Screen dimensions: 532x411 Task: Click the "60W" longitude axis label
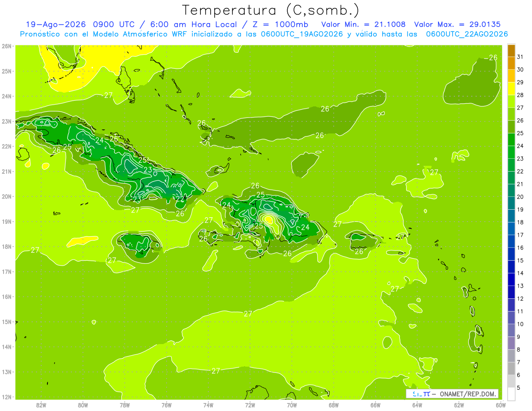(501, 405)
